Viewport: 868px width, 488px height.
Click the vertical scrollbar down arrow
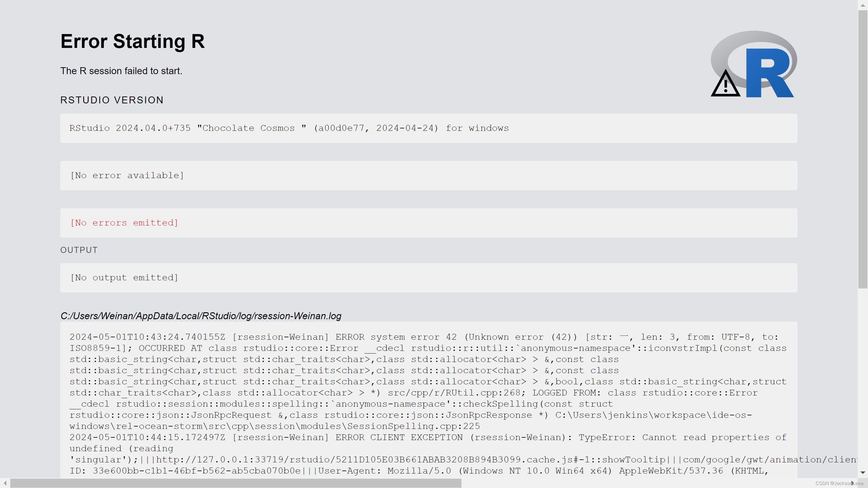pos(863,473)
